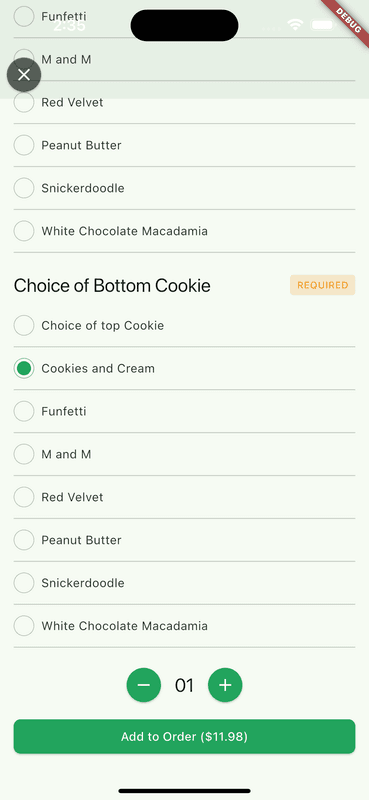Image resolution: width=369 pixels, height=800 pixels.
Task: Select Peanut Butter bottom cookie radio
Action: (x=184, y=540)
